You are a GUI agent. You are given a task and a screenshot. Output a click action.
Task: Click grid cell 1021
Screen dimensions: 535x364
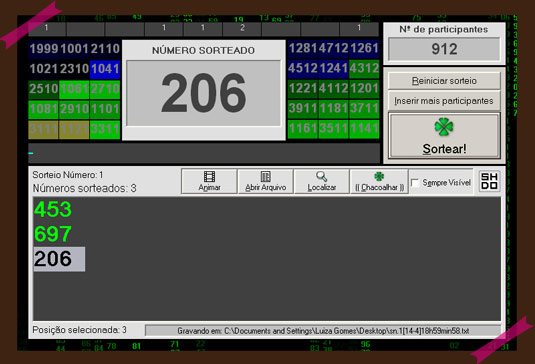(44, 69)
